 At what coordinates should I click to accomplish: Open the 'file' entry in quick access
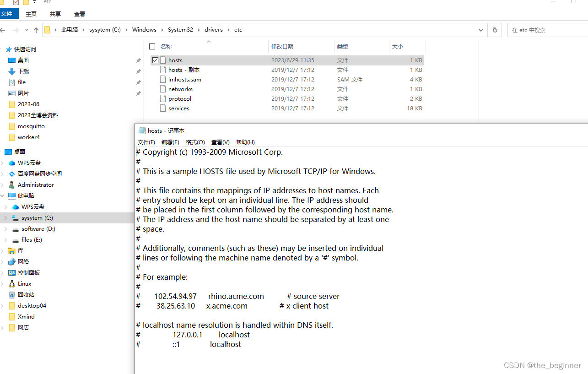[22, 82]
